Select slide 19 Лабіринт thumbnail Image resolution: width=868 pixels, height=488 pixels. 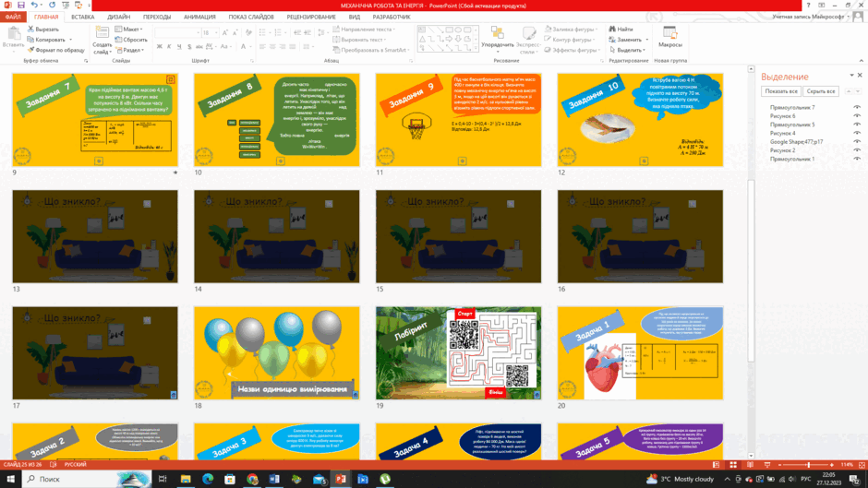(x=458, y=353)
